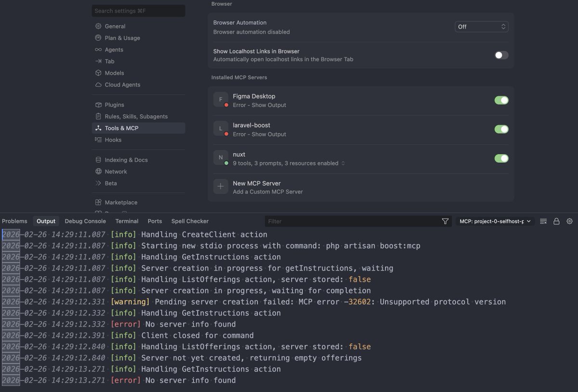Switch to the Output tab
Viewport: 578px width, 392px height.
tap(46, 221)
